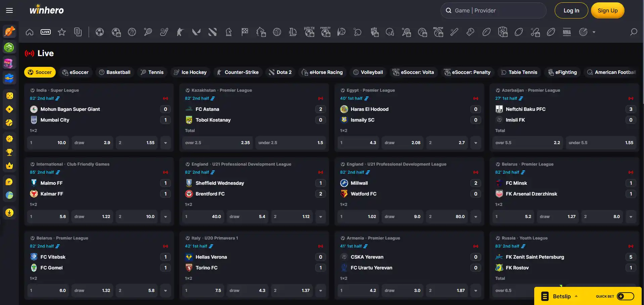Focus the Game | Provider search field

click(x=493, y=10)
